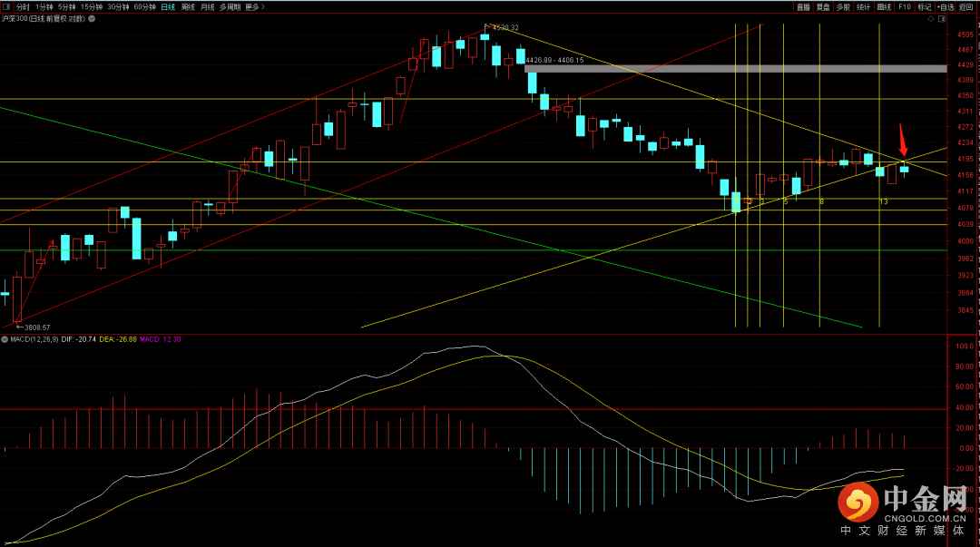Click the 4505 price axis label

pyautogui.click(x=965, y=35)
